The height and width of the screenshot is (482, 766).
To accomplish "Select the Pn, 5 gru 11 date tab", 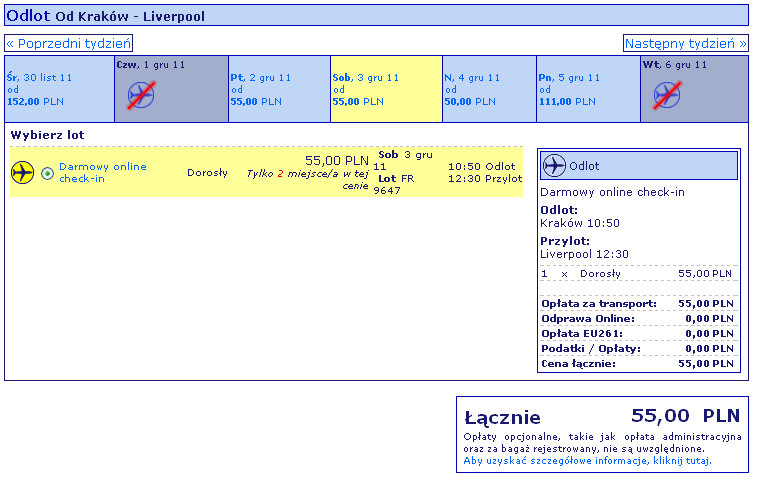I will pos(589,89).
